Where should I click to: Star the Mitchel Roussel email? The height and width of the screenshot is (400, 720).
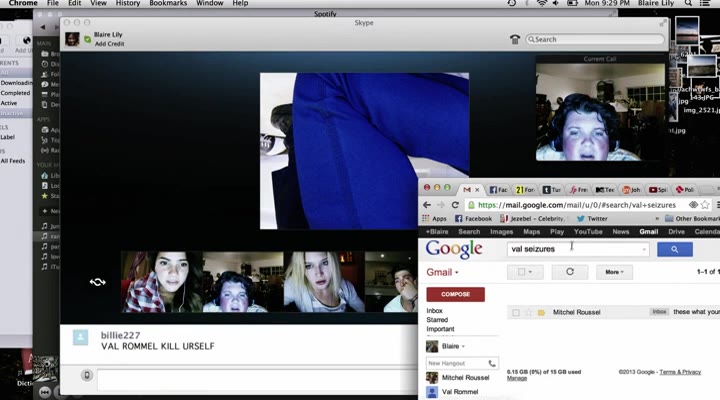529,312
